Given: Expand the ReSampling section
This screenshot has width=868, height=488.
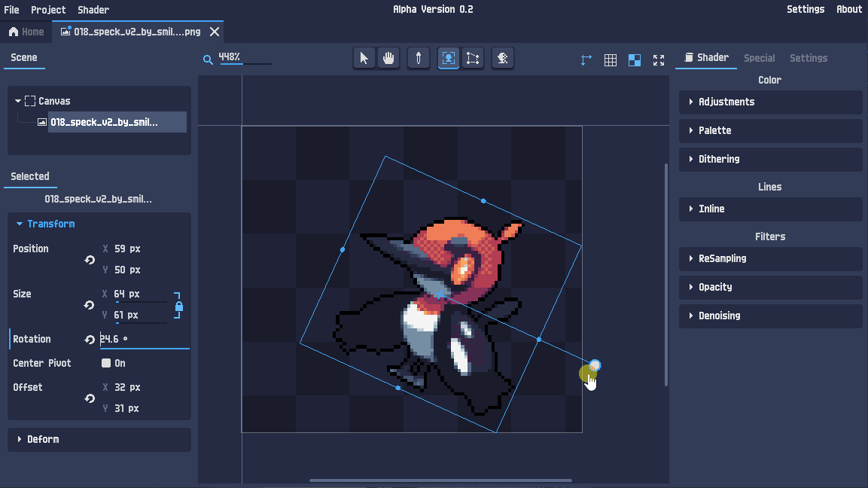Looking at the screenshot, I should [x=771, y=258].
